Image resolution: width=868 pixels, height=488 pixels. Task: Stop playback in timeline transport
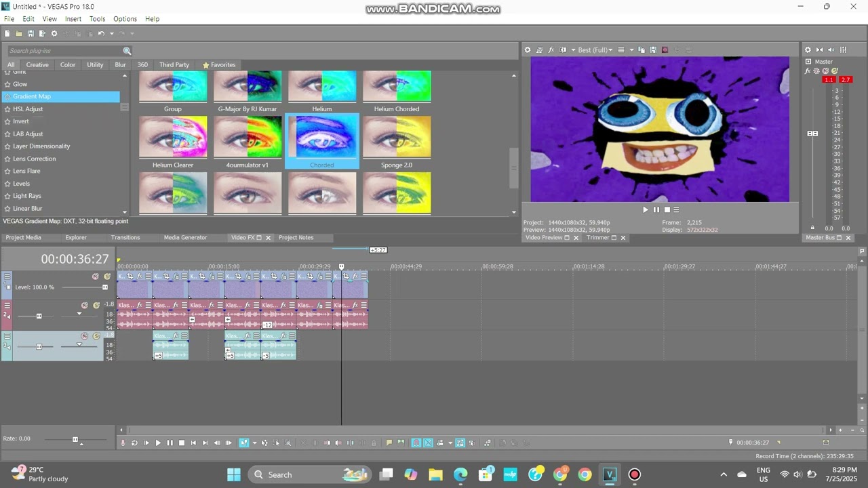(x=181, y=443)
